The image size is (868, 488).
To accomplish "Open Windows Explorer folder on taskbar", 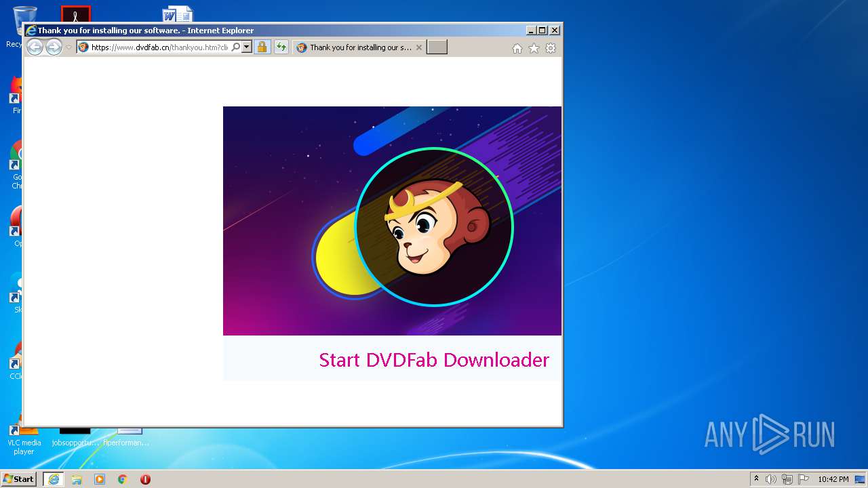I will click(x=77, y=479).
